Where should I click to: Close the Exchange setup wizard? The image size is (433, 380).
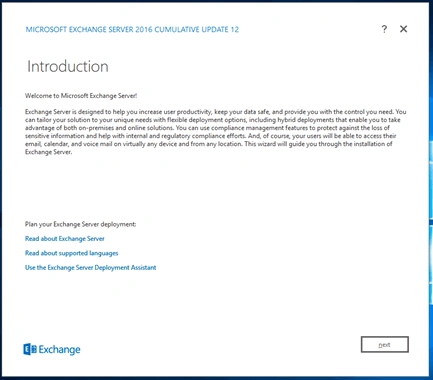click(403, 29)
